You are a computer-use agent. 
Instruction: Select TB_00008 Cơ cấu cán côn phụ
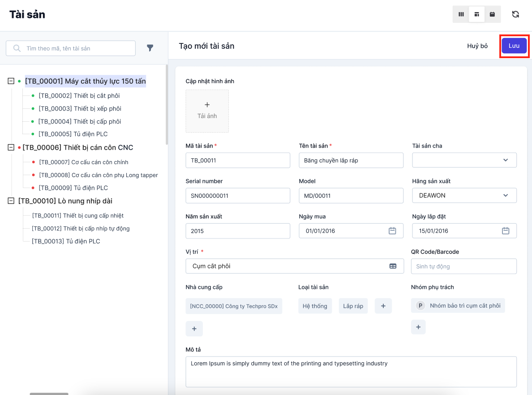click(x=98, y=175)
